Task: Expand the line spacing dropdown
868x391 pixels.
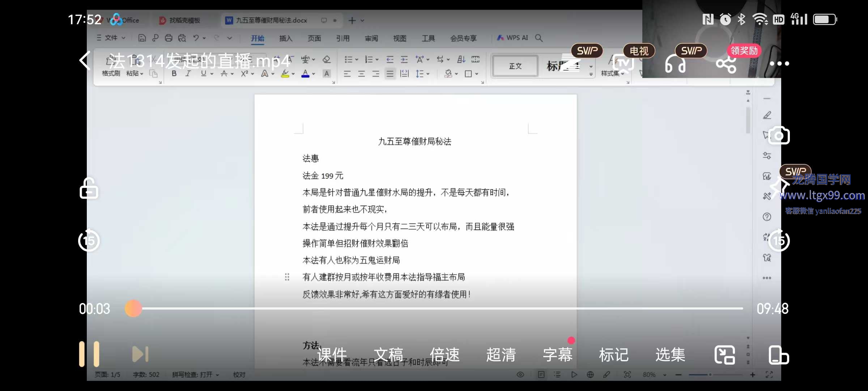Action: (x=428, y=74)
